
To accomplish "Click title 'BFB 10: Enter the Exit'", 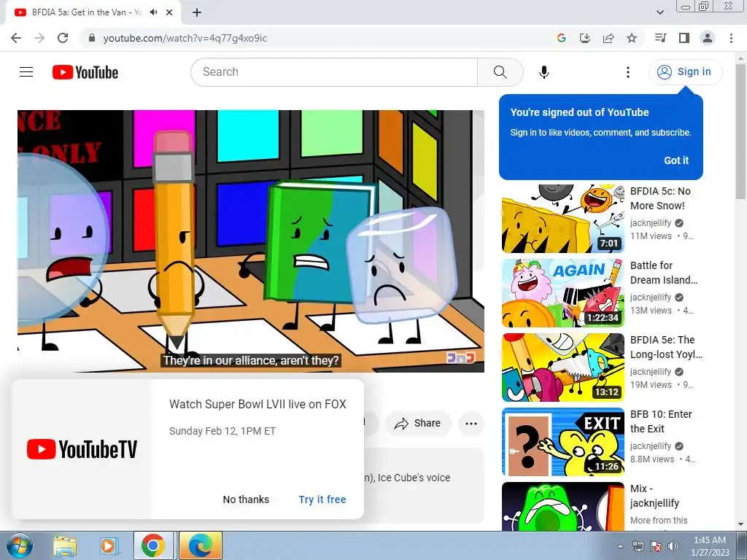I will pyautogui.click(x=661, y=421).
